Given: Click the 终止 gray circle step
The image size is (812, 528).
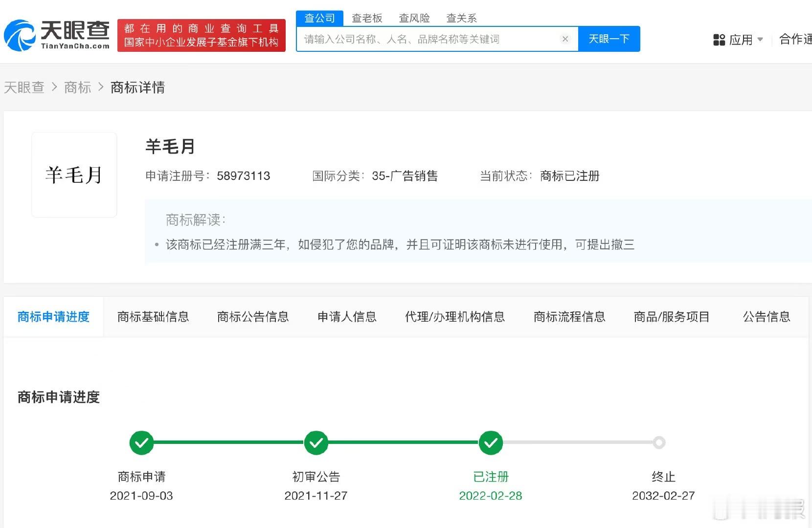Looking at the screenshot, I should pos(659,442).
